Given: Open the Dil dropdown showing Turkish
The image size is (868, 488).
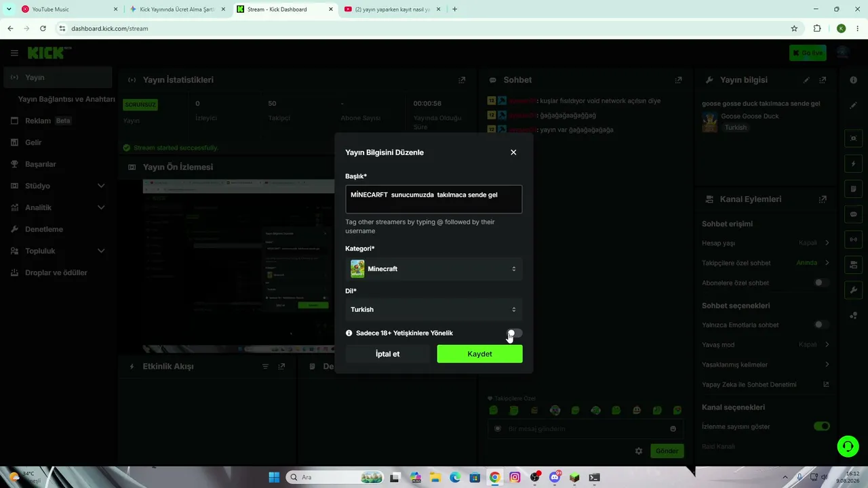Looking at the screenshot, I should [433, 310].
